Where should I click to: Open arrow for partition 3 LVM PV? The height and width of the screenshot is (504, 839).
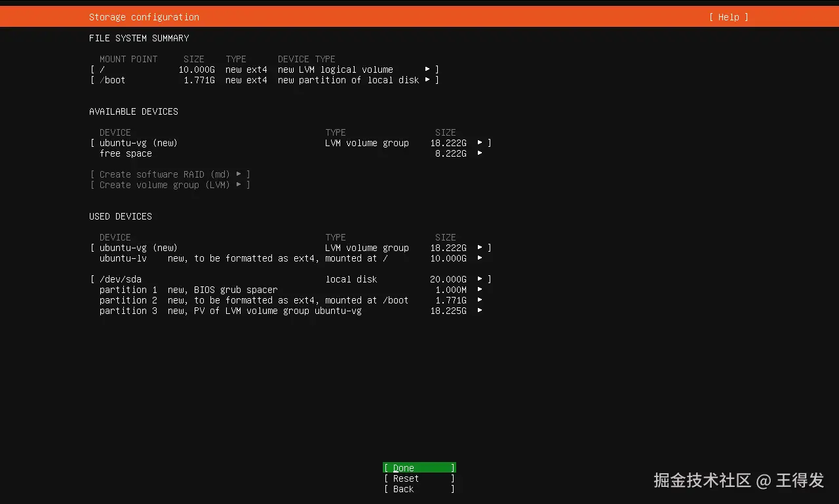pos(480,311)
